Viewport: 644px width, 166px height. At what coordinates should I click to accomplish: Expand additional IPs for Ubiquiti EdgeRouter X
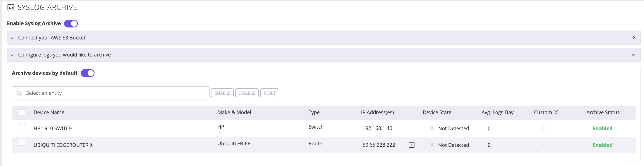(x=412, y=145)
